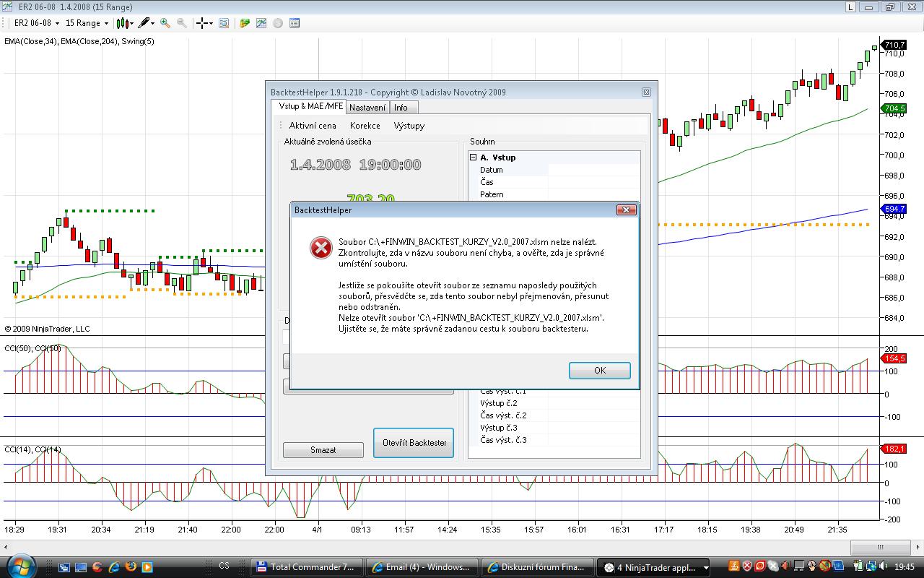The height and width of the screenshot is (578, 924).
Task: Switch to the Nastavení tab
Action: coord(367,108)
